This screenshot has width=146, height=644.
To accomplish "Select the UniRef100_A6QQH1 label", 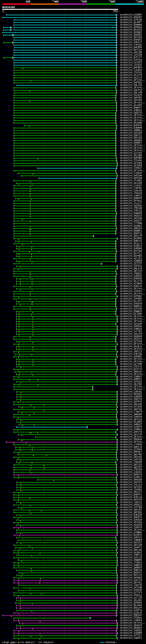I will click(x=131, y=140).
